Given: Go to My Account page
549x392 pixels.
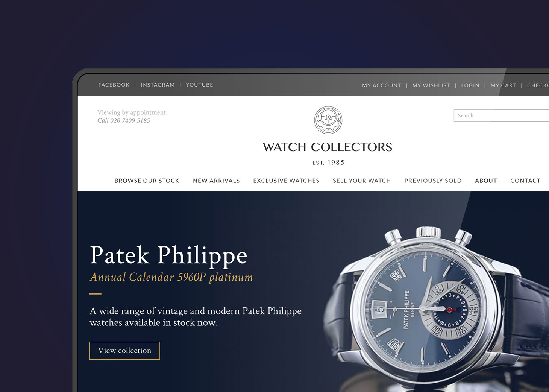Looking at the screenshot, I should coord(382,85).
